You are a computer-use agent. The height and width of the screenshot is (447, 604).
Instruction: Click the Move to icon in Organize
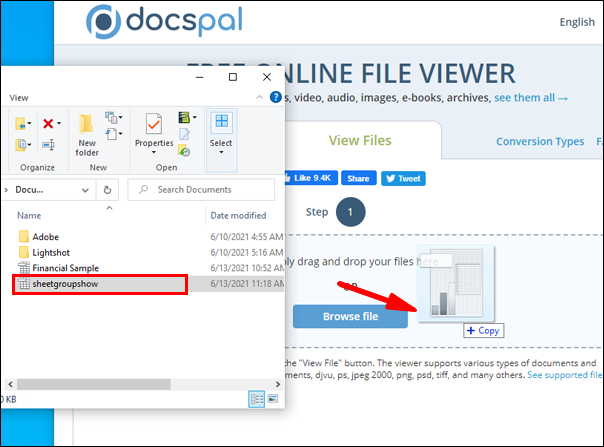pyautogui.click(x=20, y=124)
